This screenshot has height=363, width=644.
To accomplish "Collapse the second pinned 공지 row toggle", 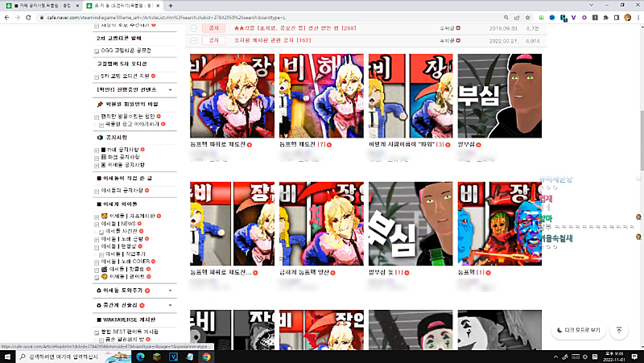I will pyautogui.click(x=194, y=39).
